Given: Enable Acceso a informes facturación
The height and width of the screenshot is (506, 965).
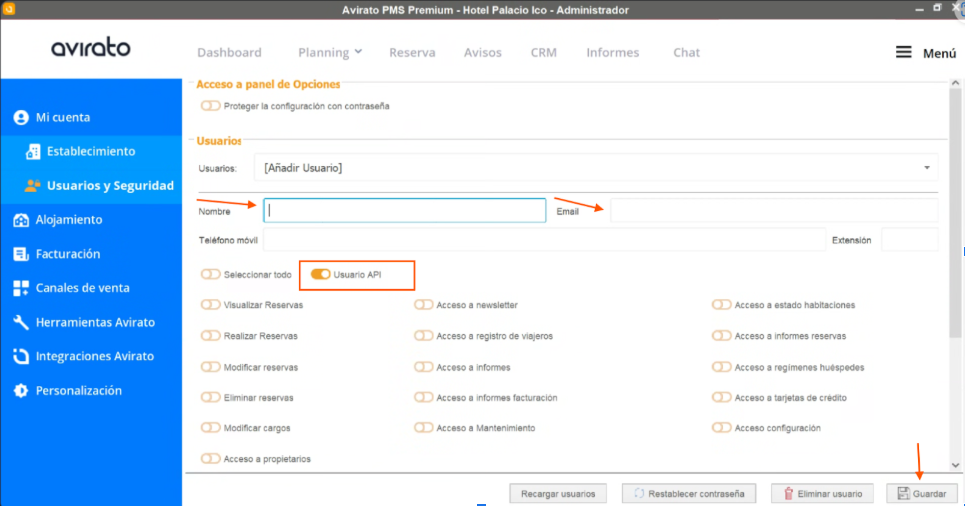Looking at the screenshot, I should tap(423, 398).
